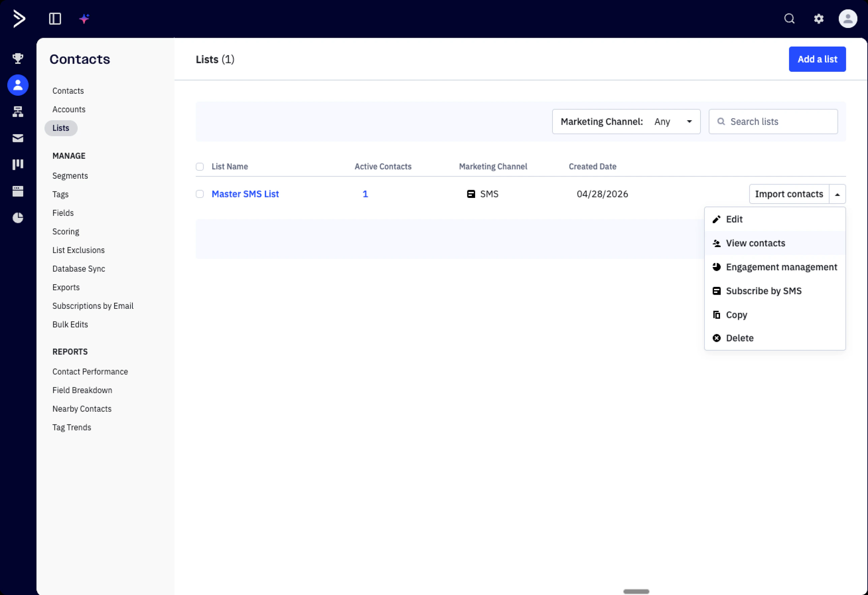Toggle the select-all lists checkbox

(200, 167)
